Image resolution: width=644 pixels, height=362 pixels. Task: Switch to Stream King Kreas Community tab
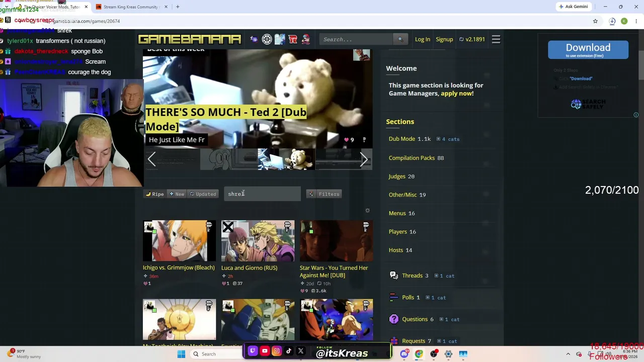click(x=131, y=7)
